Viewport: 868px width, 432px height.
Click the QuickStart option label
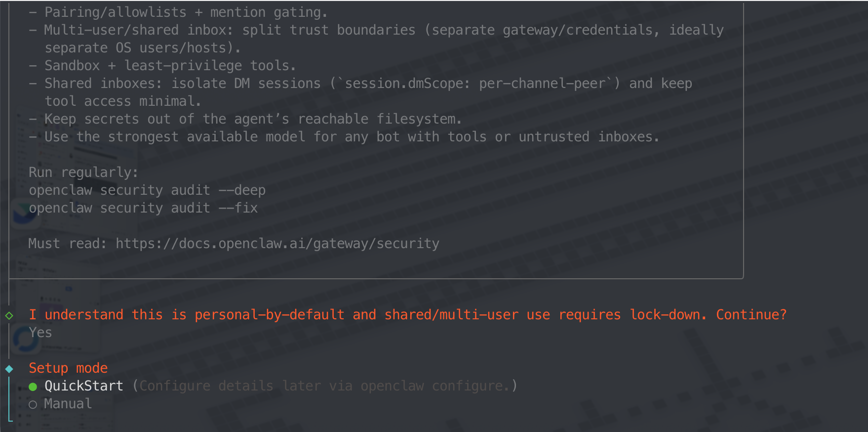pyautogui.click(x=83, y=386)
